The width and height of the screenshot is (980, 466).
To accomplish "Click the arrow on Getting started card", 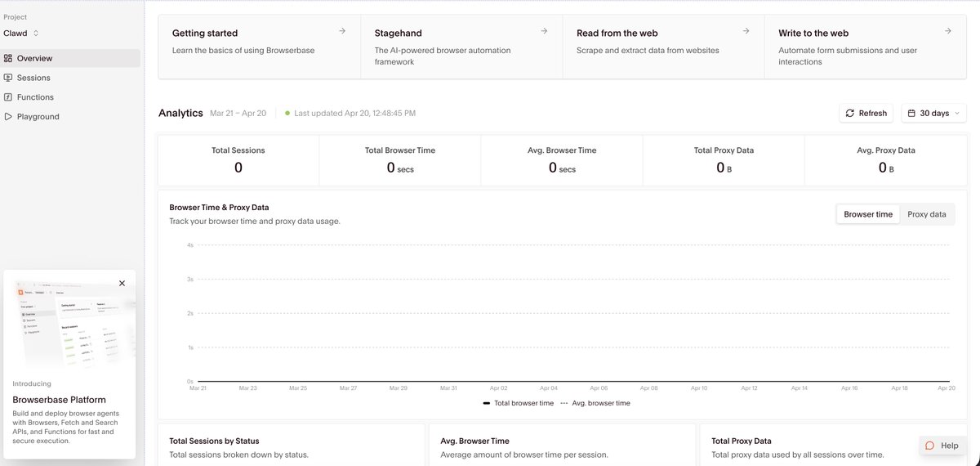I will [342, 31].
